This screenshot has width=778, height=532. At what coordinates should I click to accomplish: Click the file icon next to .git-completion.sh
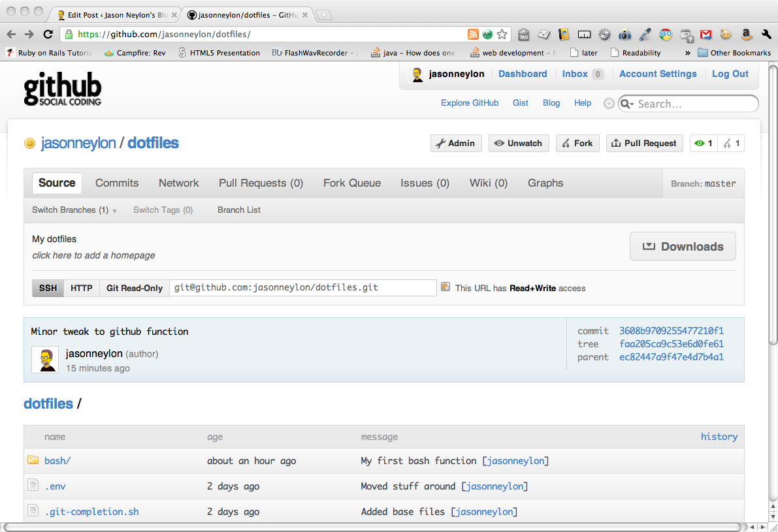[33, 511]
